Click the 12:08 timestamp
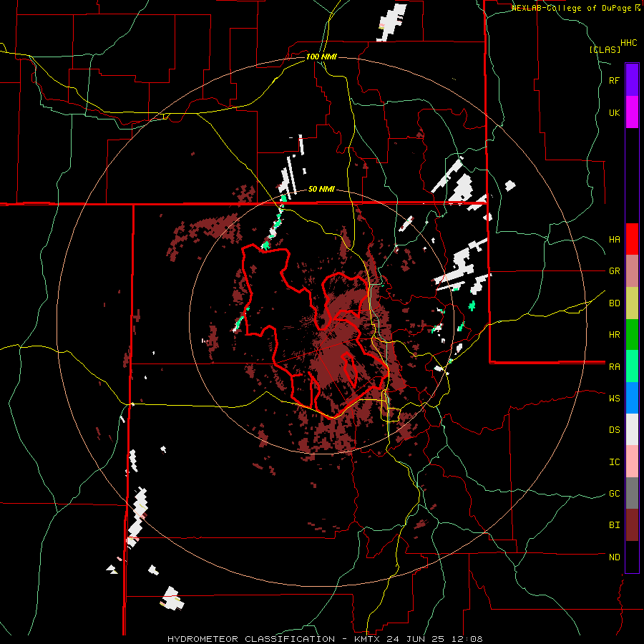Screen dimensions: 644x644 tap(468, 639)
